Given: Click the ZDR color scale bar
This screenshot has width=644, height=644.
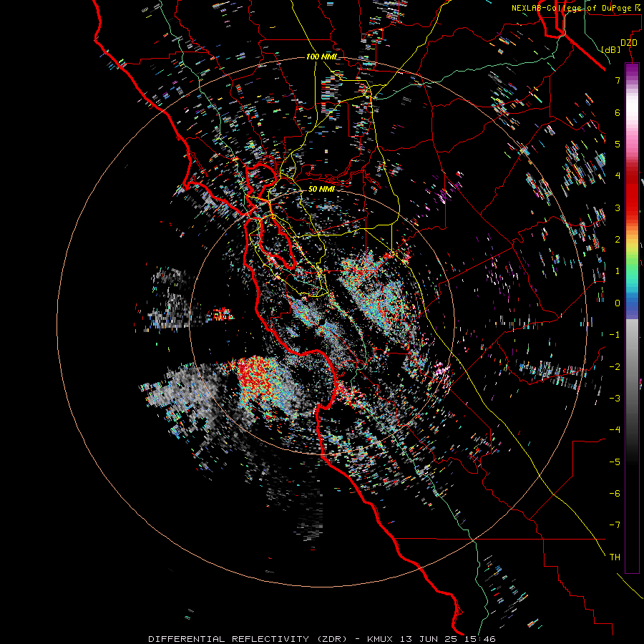Looking at the screenshot, I should click(632, 318).
